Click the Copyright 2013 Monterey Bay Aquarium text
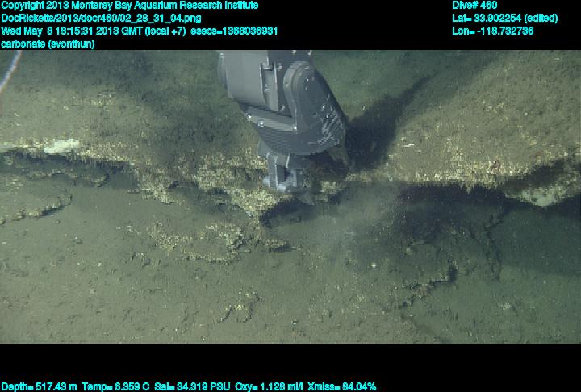Screen dimensions: 581x392 (x=129, y=6)
